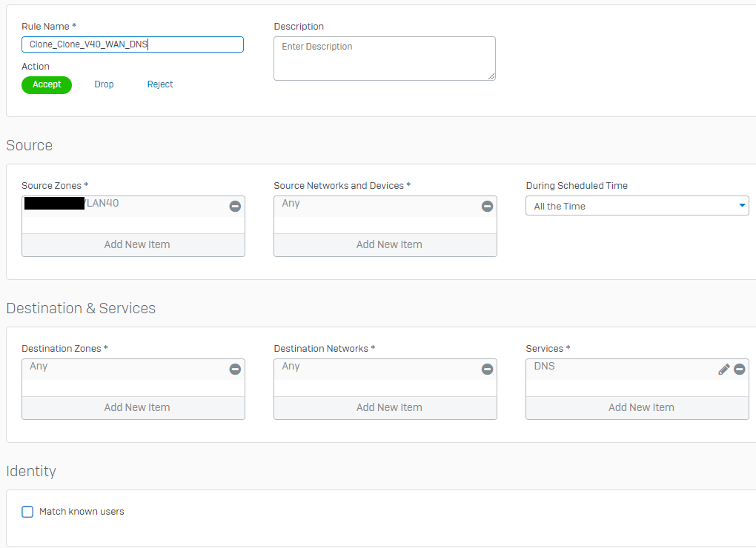Image resolution: width=756 pixels, height=548 pixels.
Task: Select the Accept action
Action: 47,84
